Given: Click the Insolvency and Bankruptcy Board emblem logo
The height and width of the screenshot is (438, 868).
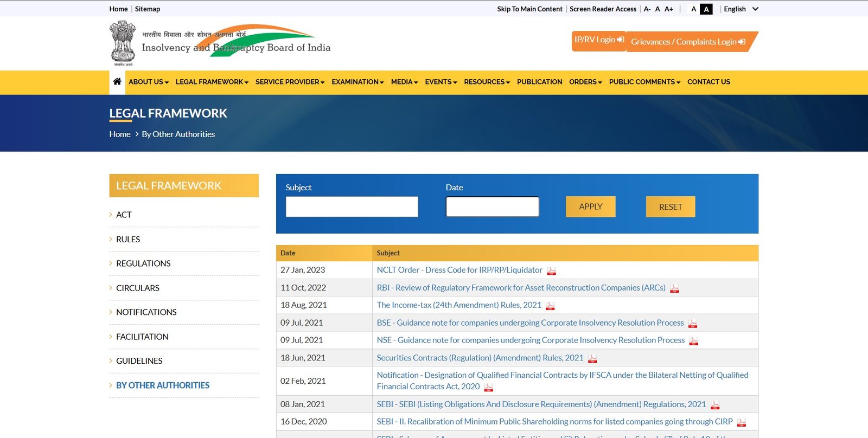Looking at the screenshot, I should tap(123, 43).
